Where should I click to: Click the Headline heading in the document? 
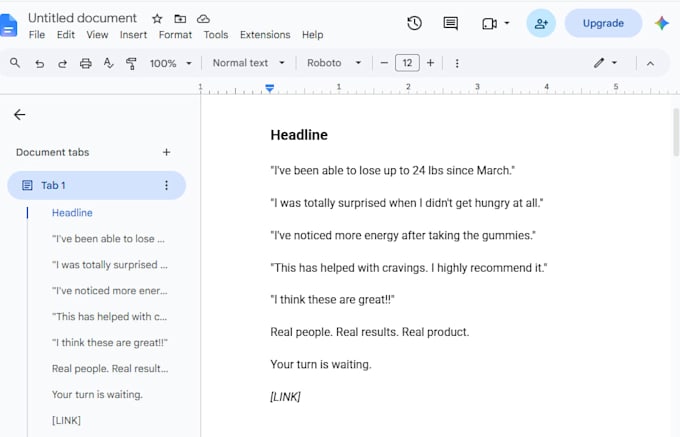299,135
